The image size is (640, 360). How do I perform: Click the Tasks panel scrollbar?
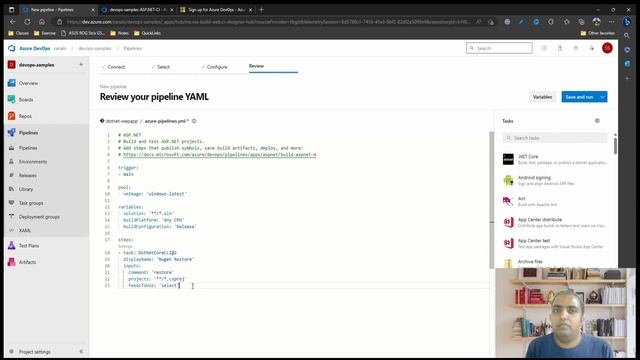point(615,145)
